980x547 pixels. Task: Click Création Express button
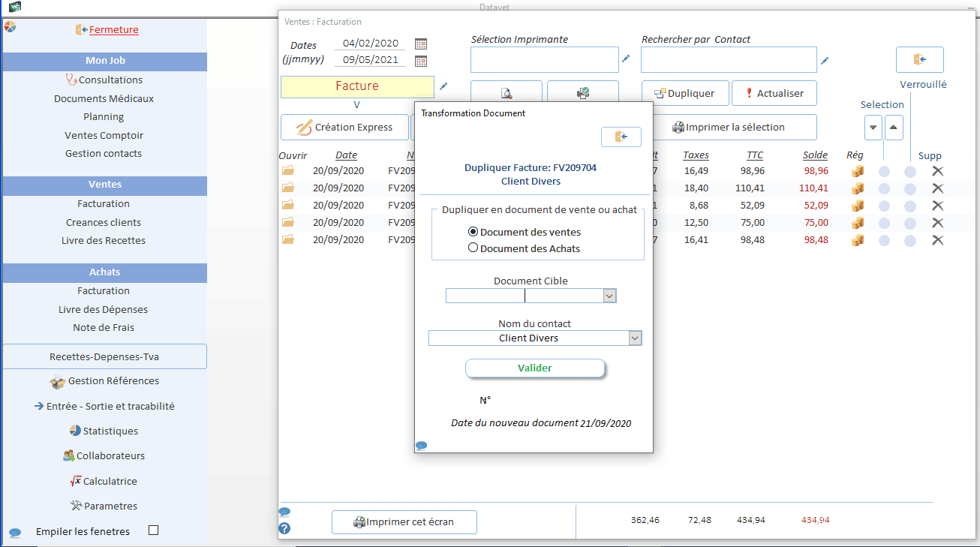(x=345, y=127)
